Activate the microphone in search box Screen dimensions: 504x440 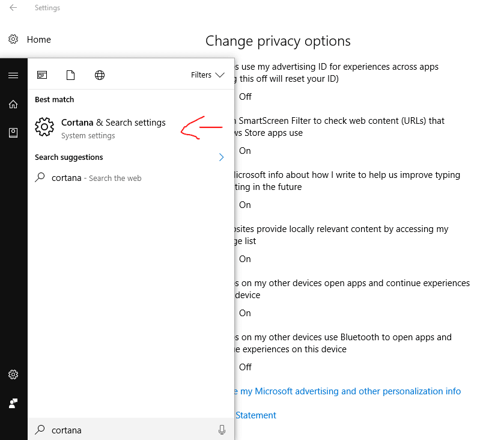click(222, 430)
